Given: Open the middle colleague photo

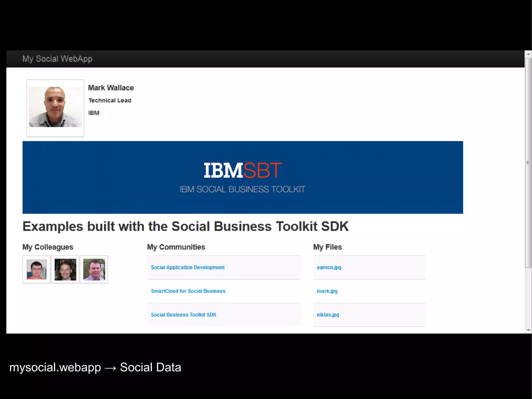Looking at the screenshot, I should pyautogui.click(x=65, y=269).
